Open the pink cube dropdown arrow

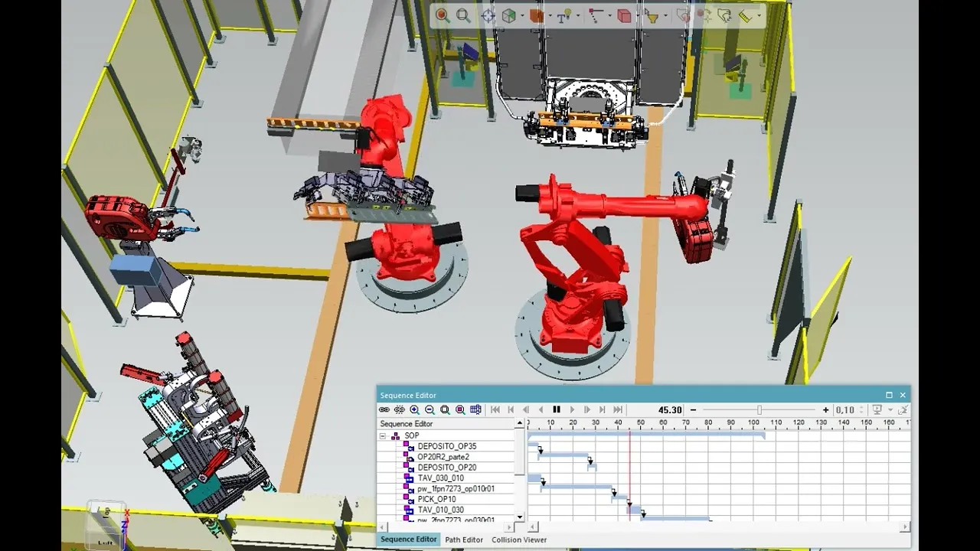(x=638, y=15)
